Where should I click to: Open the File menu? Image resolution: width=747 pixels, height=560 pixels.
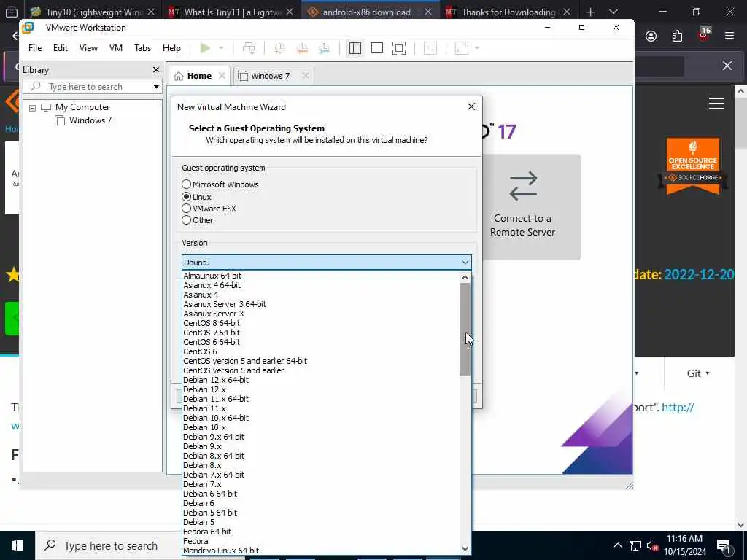click(x=35, y=48)
